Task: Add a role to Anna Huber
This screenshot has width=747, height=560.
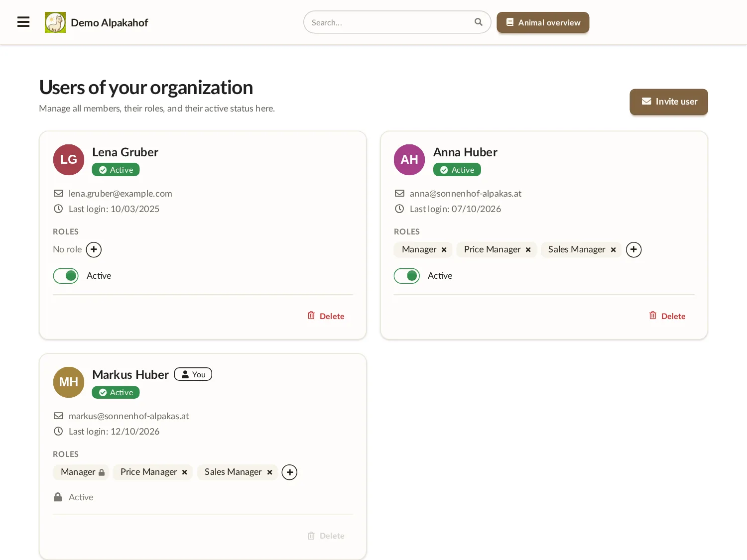Action: pyautogui.click(x=633, y=249)
